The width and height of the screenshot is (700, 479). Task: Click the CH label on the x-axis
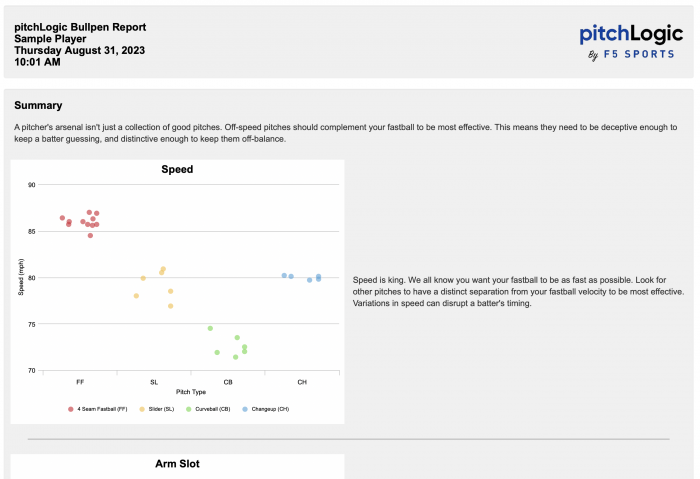pos(302,382)
